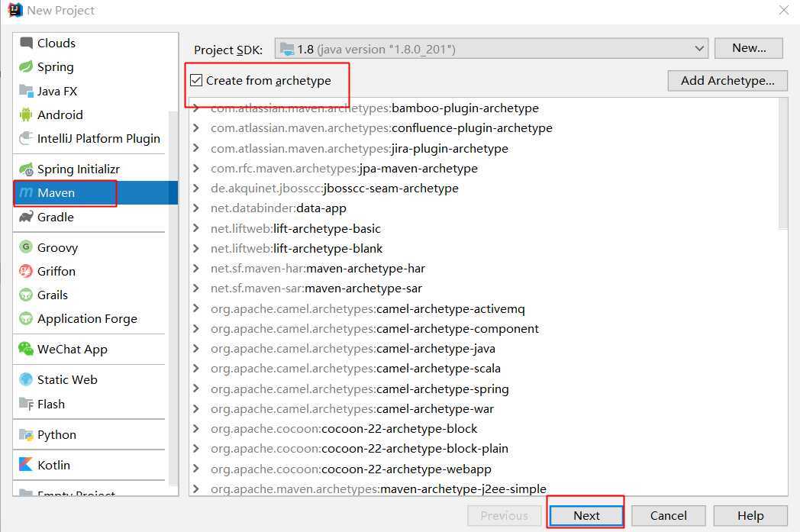This screenshot has width=800, height=532.
Task: Click the Java FX folder icon
Action: coord(26,91)
